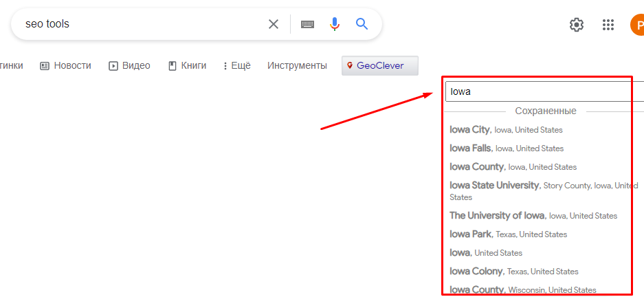Open the orange account avatar

coord(637,25)
